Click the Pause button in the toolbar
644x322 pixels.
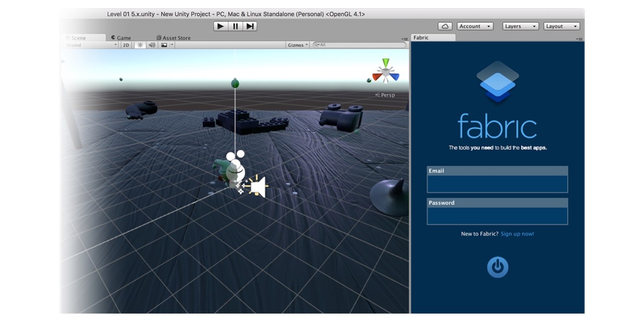[x=235, y=26]
